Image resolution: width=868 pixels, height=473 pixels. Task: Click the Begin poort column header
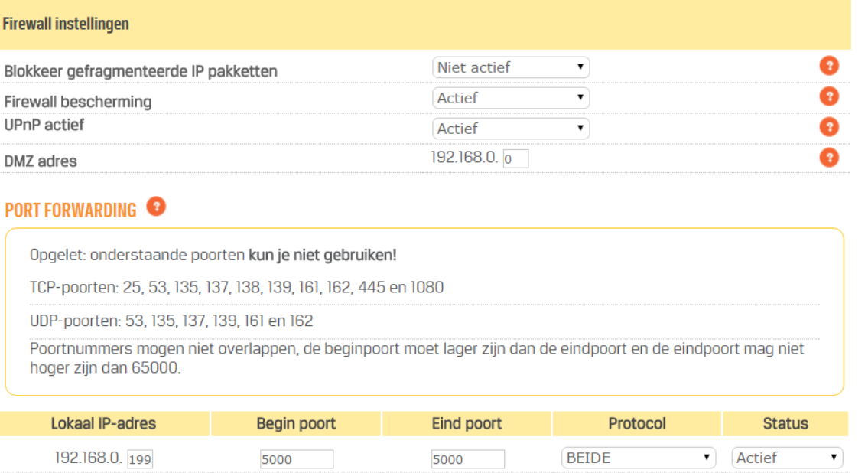coord(296,424)
